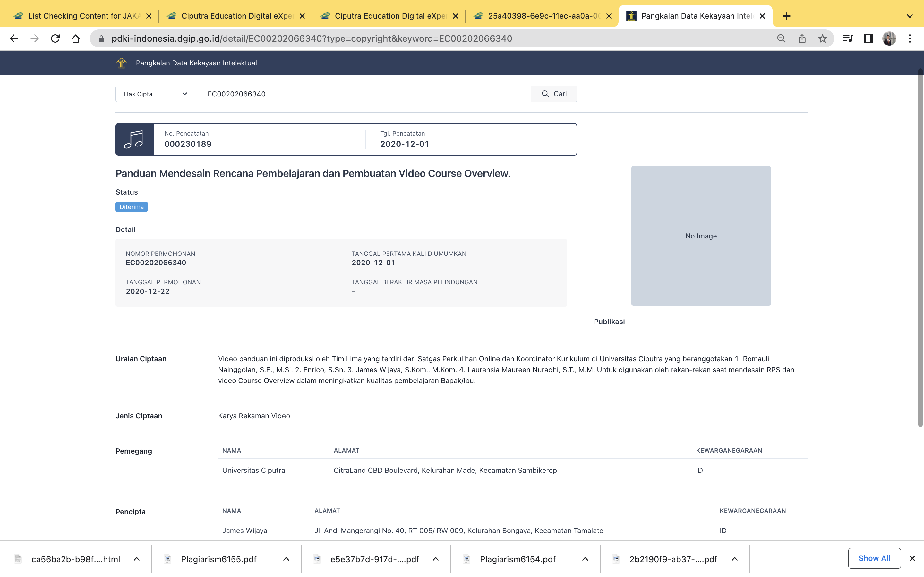Expand options for Plagiarism6154.pdf download
The image size is (924, 577).
click(585, 559)
